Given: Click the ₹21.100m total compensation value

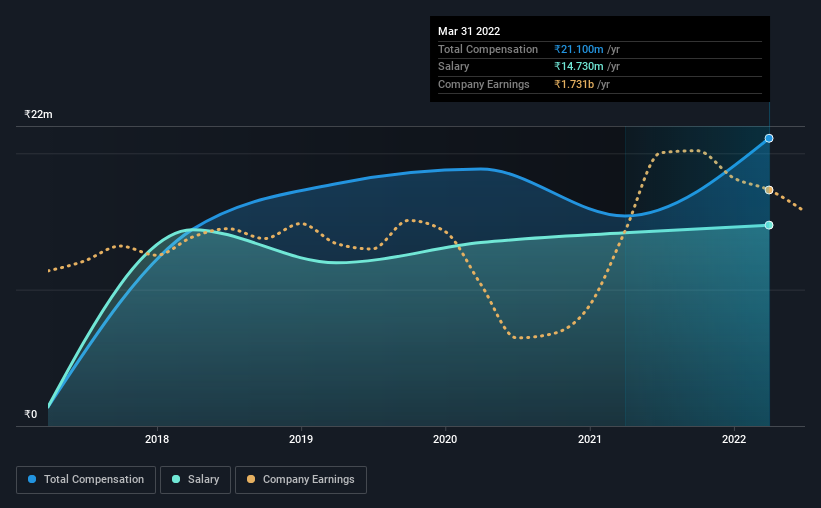Looking at the screenshot, I should click(x=579, y=49).
